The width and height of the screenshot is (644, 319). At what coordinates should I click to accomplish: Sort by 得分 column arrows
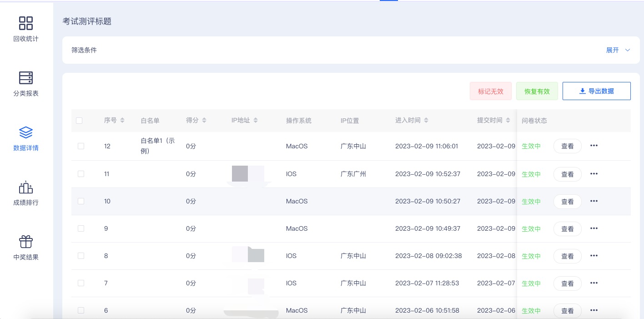[x=204, y=121]
